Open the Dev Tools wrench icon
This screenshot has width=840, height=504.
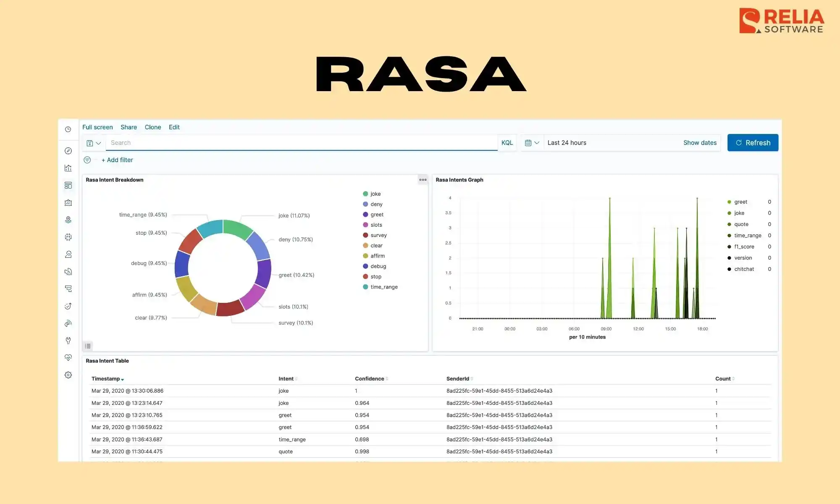(x=68, y=341)
